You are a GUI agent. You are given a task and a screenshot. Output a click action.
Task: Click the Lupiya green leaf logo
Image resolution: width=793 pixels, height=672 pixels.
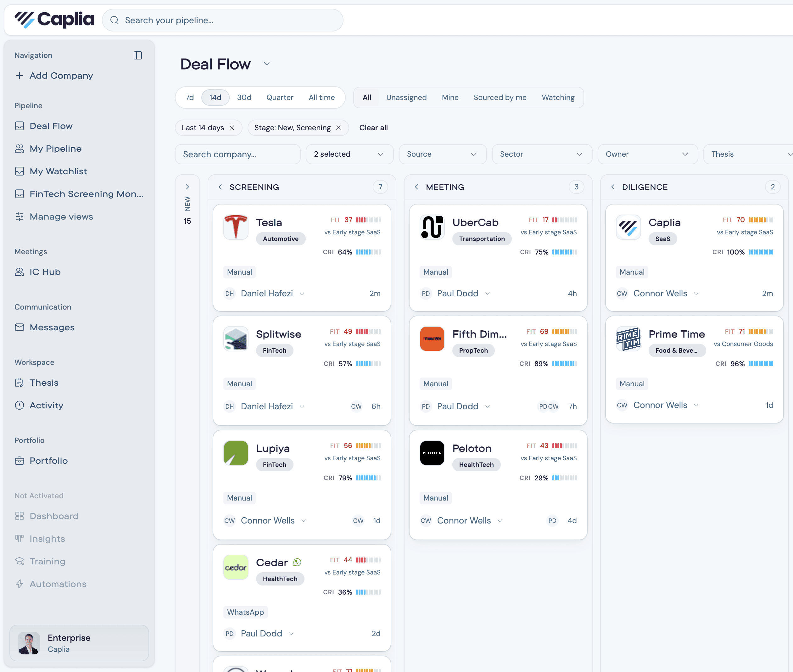[236, 453]
